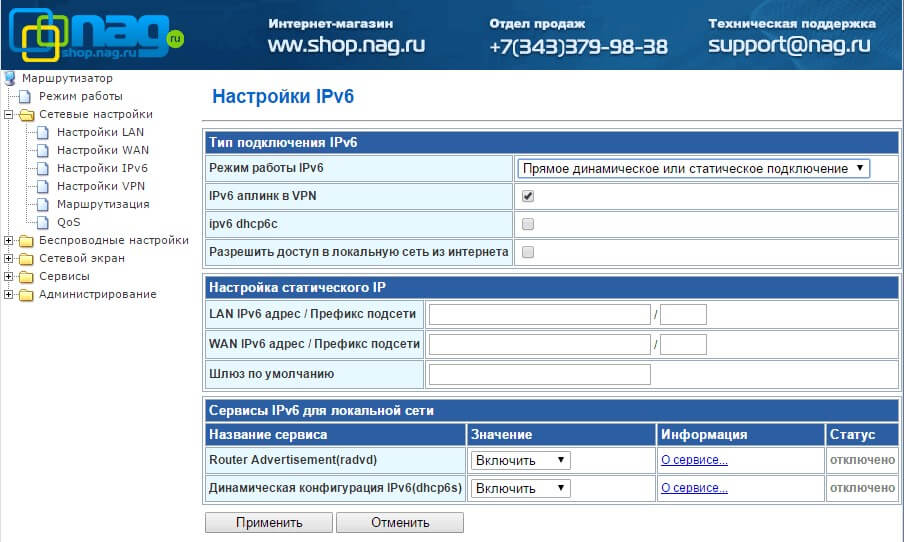Click folder icon of Сервисы
The height and width of the screenshot is (542, 904).
(x=27, y=276)
